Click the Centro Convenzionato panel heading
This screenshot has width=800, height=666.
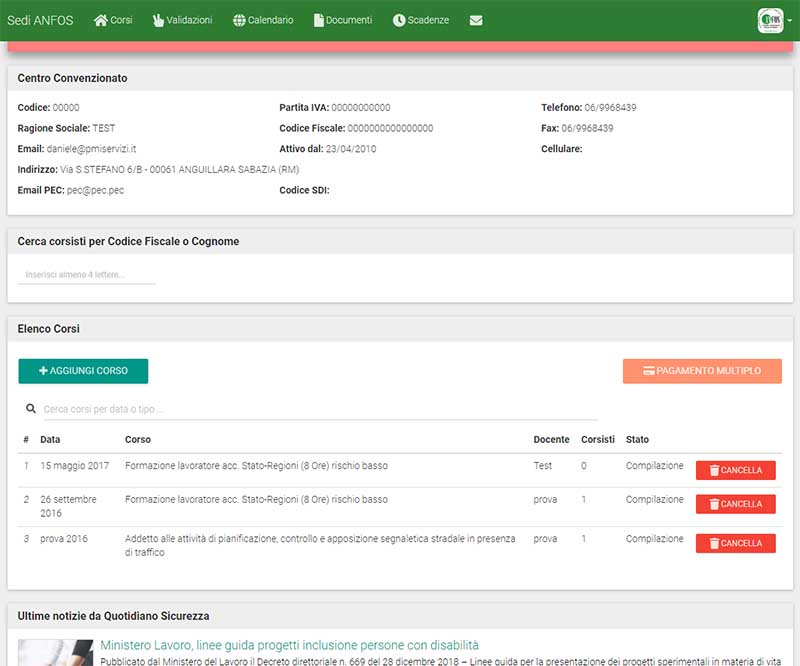point(72,78)
